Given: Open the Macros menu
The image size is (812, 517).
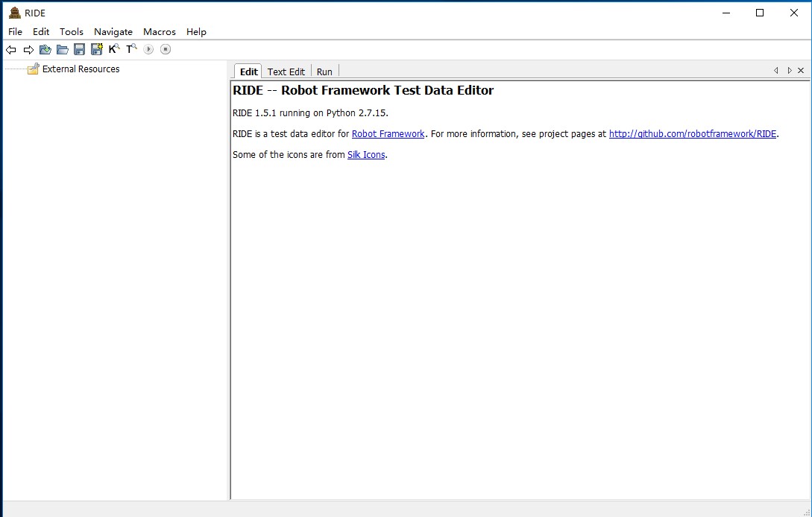Looking at the screenshot, I should [x=159, y=31].
